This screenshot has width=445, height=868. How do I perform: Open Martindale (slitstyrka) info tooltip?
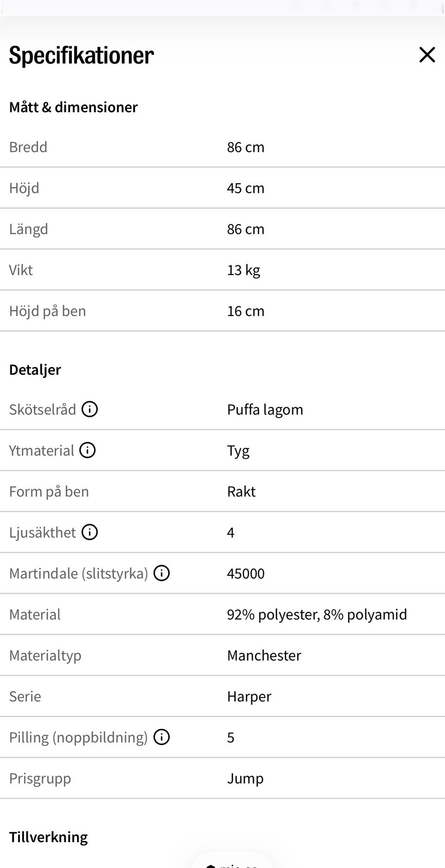[161, 573]
